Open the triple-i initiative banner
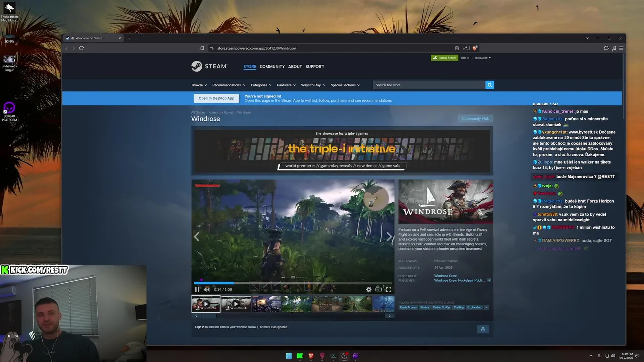644x362 pixels. point(342,151)
